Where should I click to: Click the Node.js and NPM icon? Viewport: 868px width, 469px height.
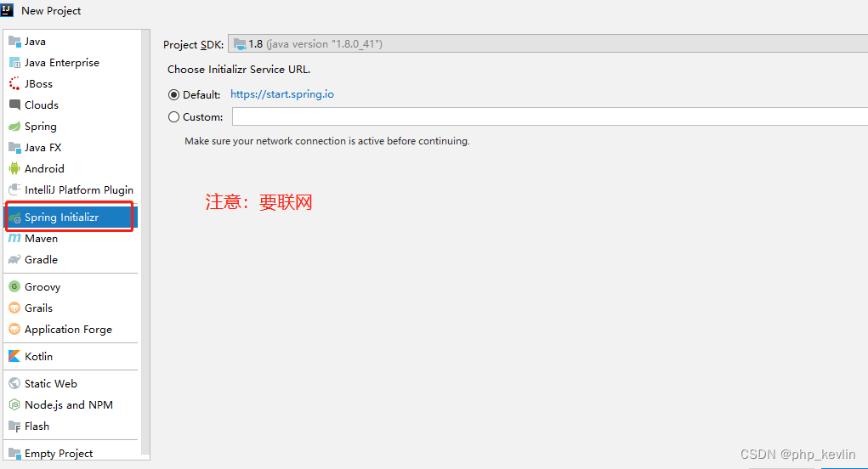pyautogui.click(x=14, y=404)
